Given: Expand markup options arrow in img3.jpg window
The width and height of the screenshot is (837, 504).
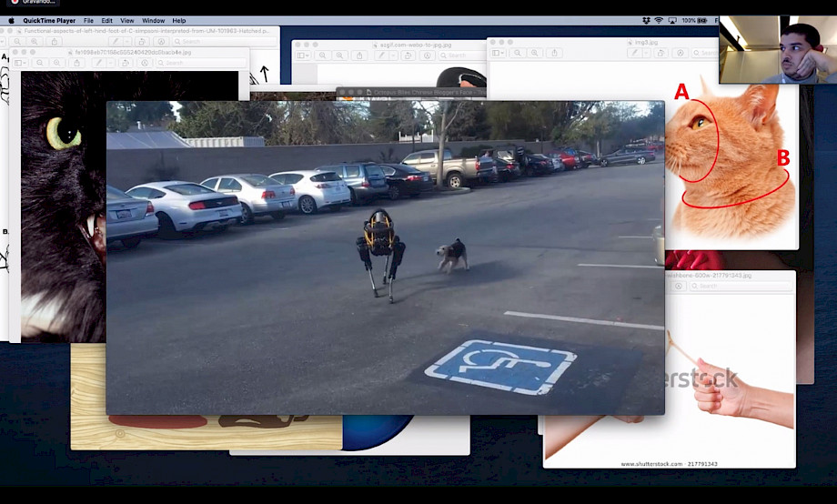Looking at the screenshot, I should (x=645, y=53).
